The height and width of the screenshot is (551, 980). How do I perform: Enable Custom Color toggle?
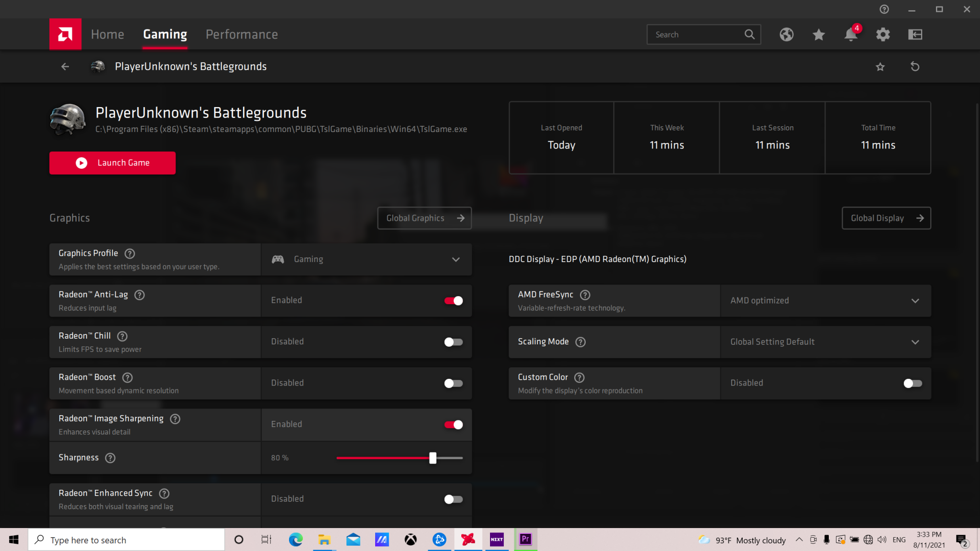(x=913, y=383)
